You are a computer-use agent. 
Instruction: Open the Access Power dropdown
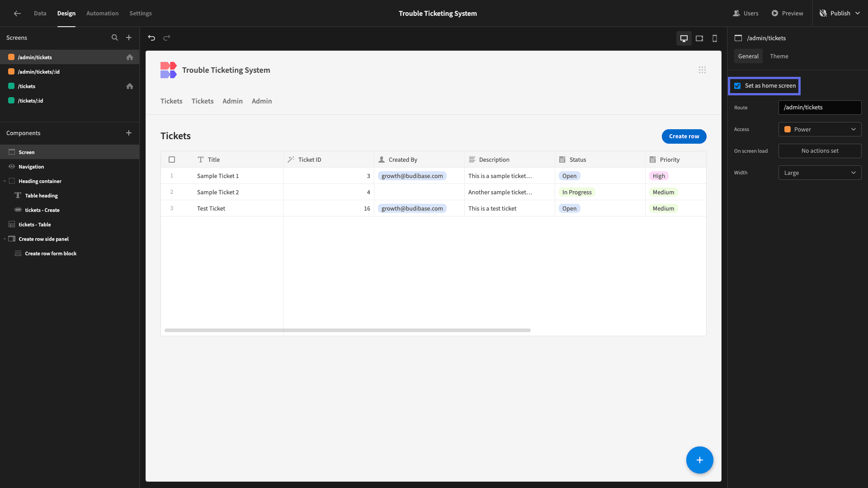click(x=820, y=129)
